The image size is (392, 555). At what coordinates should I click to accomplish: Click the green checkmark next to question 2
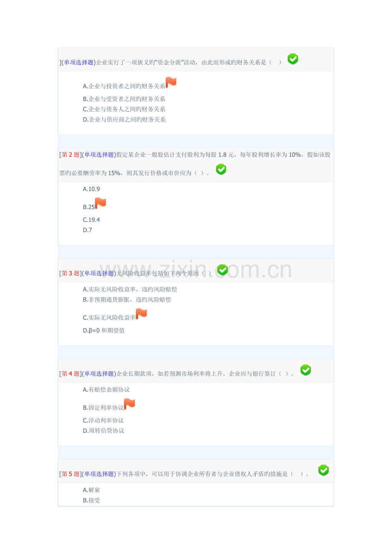click(x=221, y=170)
